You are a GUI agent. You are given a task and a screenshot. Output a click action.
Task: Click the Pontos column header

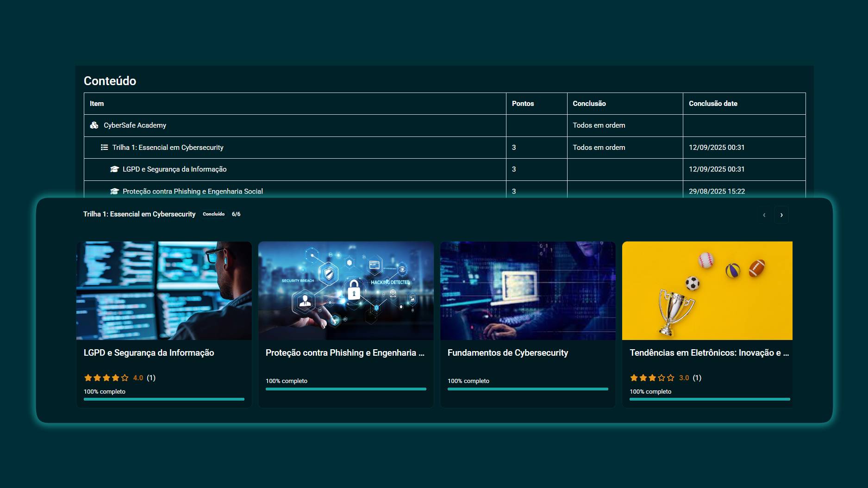tap(523, 104)
